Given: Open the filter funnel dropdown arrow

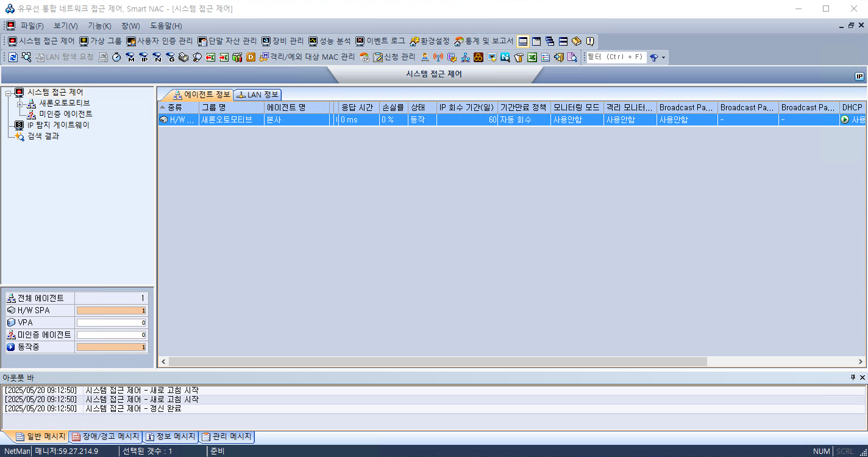Looking at the screenshot, I should tap(664, 57).
